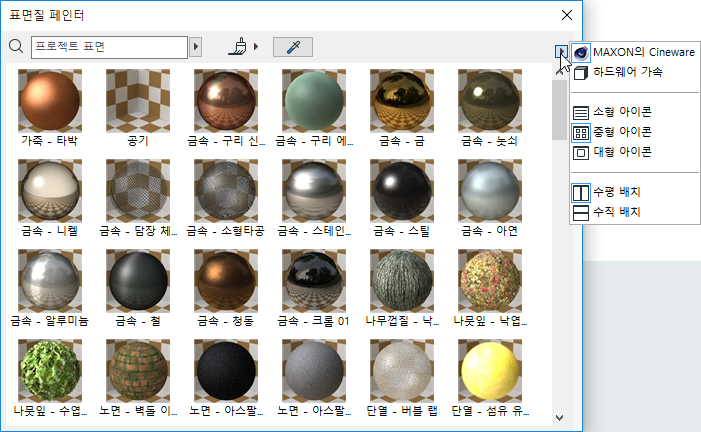
Task: Choose the 금속 - 크롬 01 chrome material
Action: point(313,281)
